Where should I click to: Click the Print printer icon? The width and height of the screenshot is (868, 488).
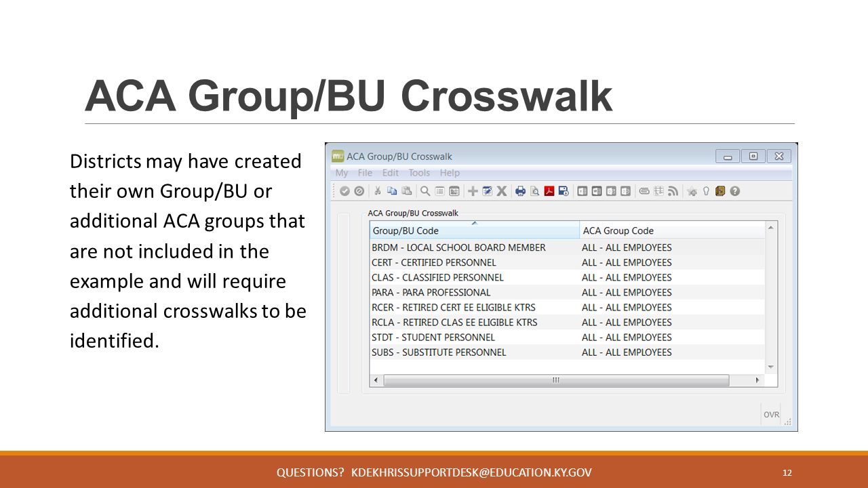520,191
